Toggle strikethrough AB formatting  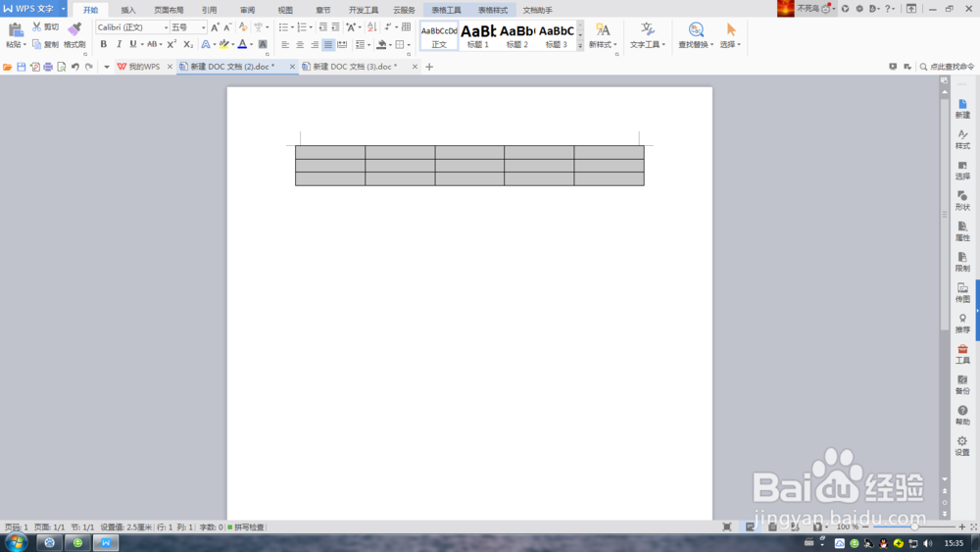point(152,44)
